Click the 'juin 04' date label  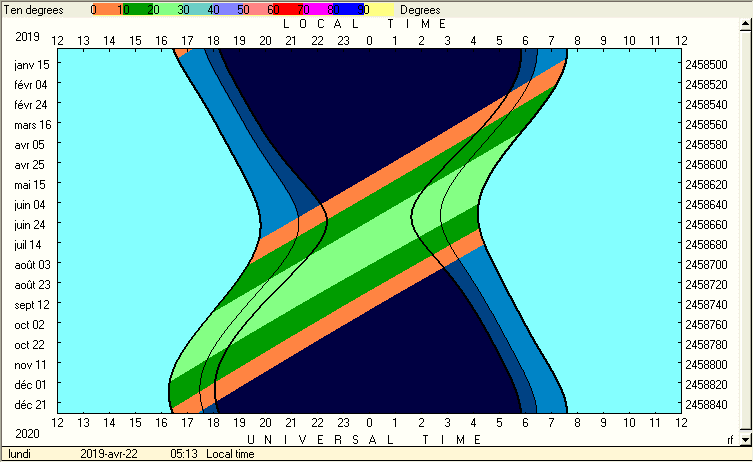coord(30,205)
